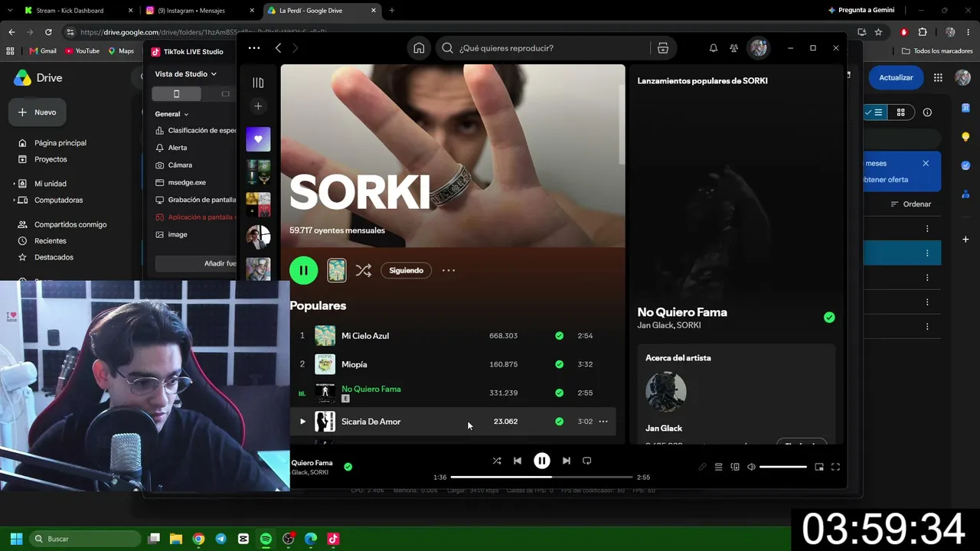Image resolution: width=980 pixels, height=551 pixels.
Task: Open Spotify notifications bell
Action: (x=714, y=48)
